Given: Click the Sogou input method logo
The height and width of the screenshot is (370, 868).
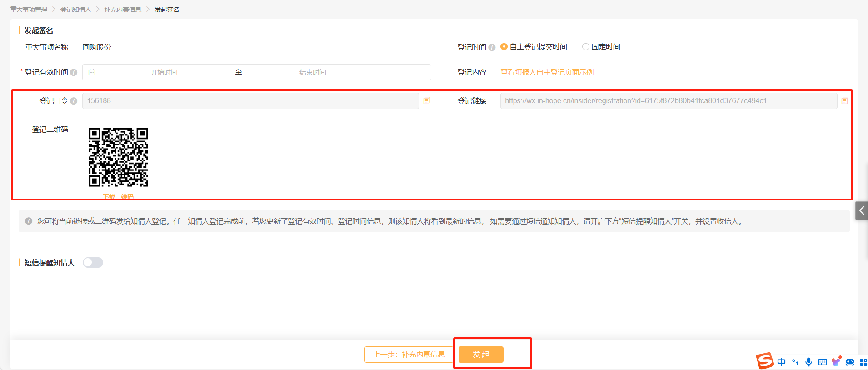Looking at the screenshot, I should 765,361.
